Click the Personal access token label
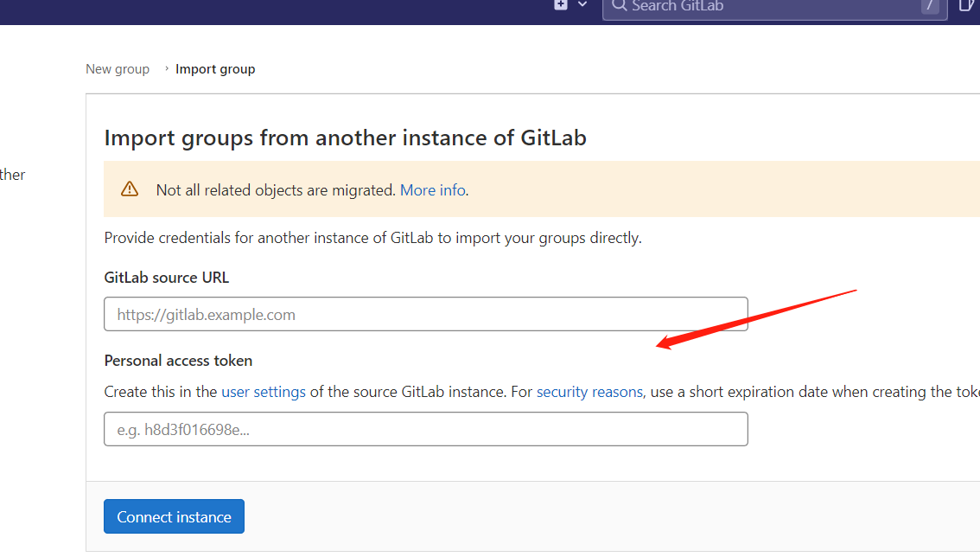Viewport: 980px width, 557px height. pos(178,361)
